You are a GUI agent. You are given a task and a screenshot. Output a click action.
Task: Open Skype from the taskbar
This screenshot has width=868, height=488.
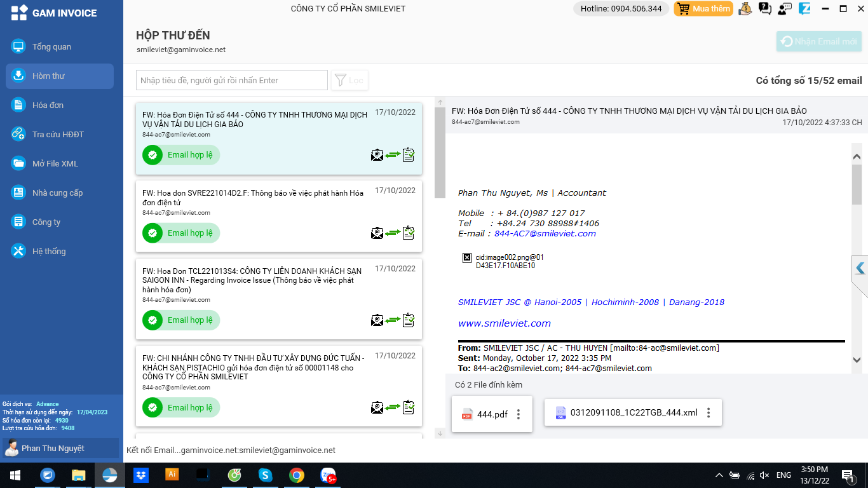265,475
